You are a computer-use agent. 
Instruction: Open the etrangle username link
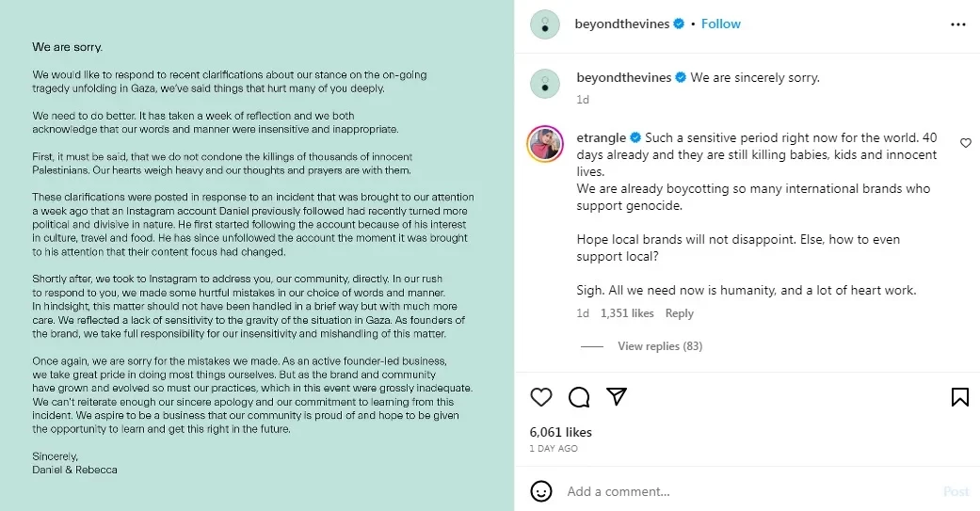(x=601, y=137)
